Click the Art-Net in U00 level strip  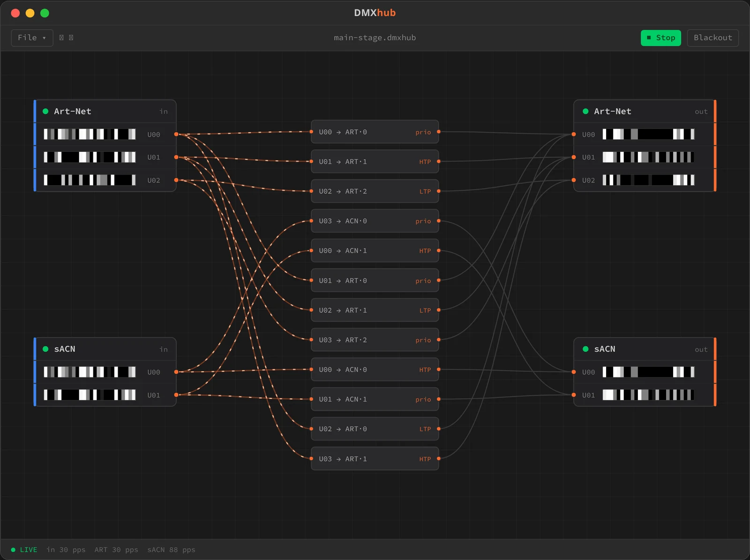(x=90, y=134)
